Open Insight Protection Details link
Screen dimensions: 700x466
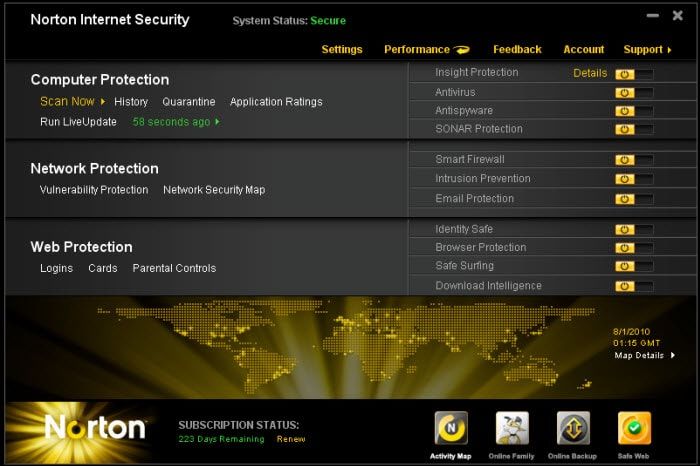click(x=590, y=73)
